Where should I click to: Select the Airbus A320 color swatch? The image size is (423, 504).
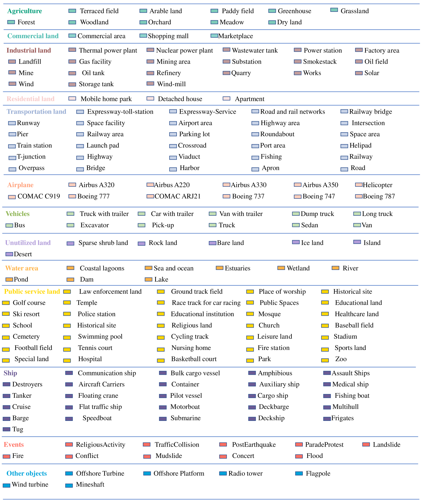[x=72, y=185]
